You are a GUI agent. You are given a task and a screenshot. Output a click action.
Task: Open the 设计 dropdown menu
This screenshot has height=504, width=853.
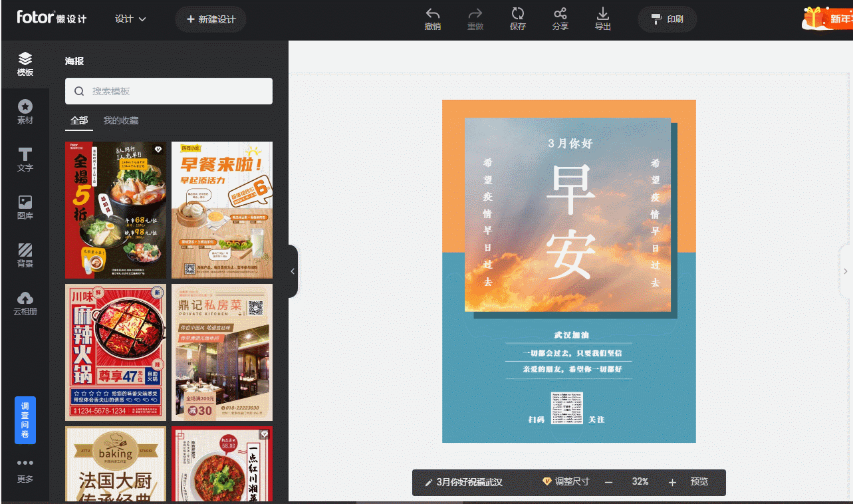[x=130, y=19]
